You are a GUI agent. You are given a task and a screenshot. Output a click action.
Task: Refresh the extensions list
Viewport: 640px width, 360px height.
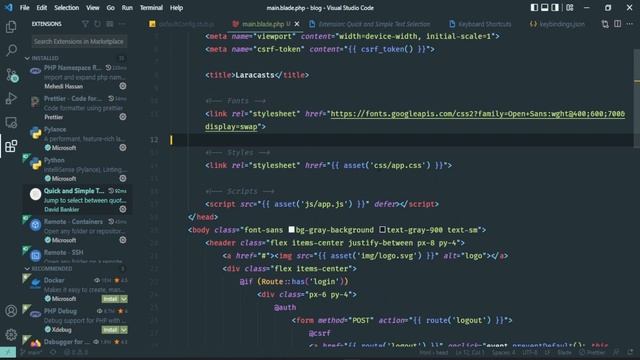(x=97, y=24)
